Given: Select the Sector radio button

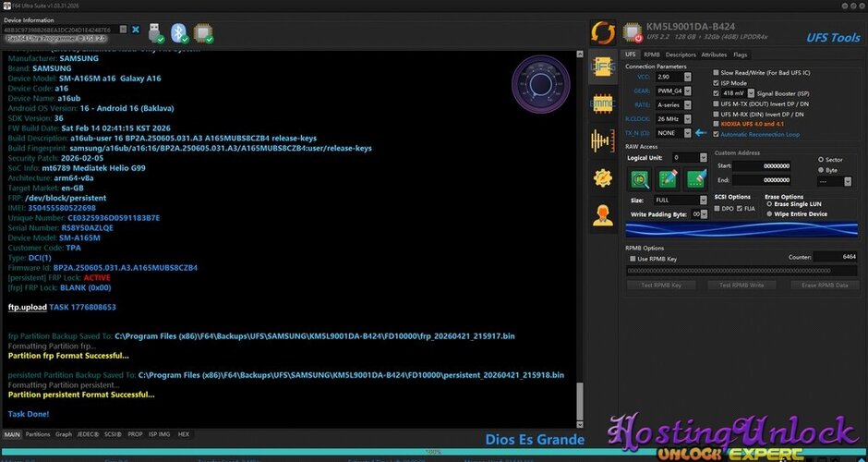Looking at the screenshot, I should tap(821, 160).
